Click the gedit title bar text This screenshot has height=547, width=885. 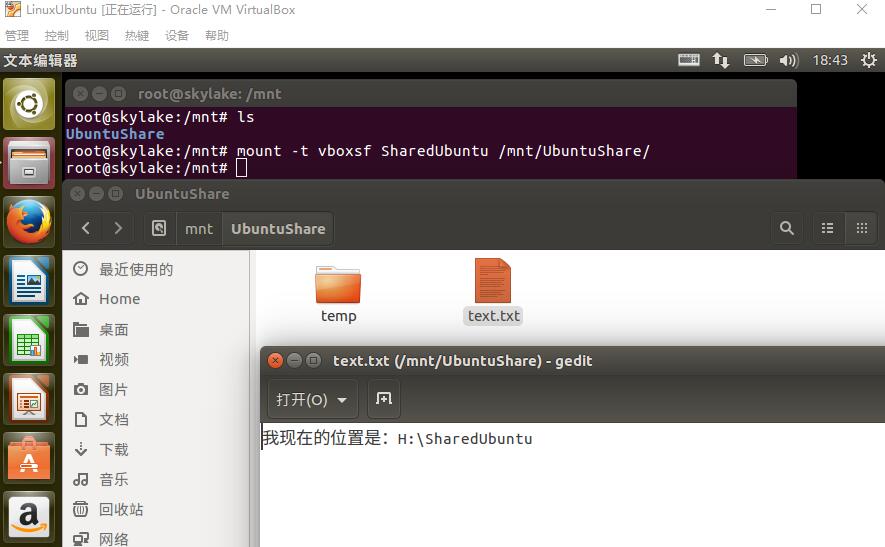(x=462, y=360)
